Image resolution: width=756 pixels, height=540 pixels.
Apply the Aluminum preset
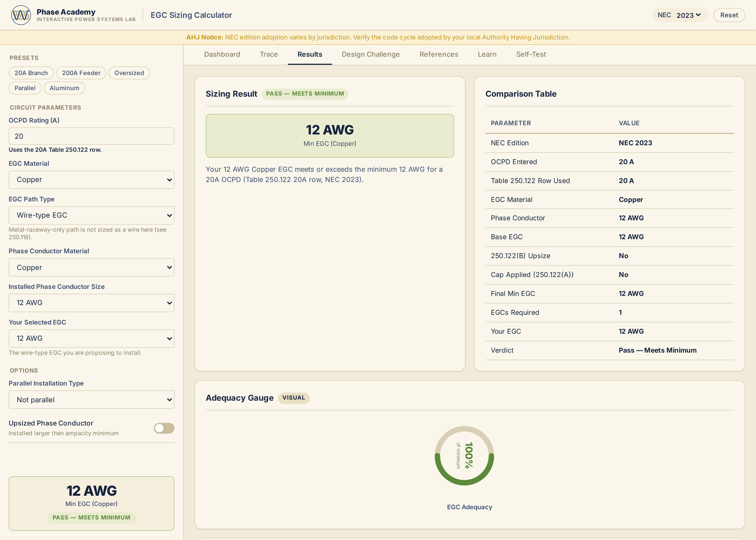(65, 88)
